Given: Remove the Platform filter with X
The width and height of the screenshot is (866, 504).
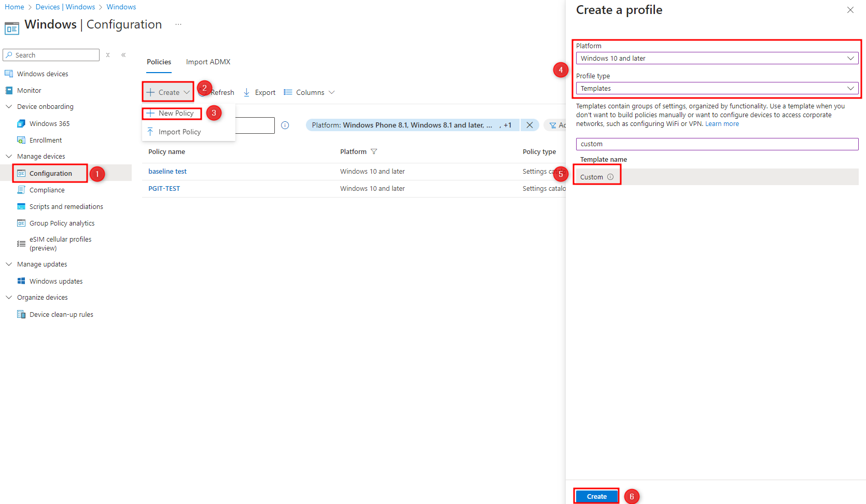Looking at the screenshot, I should coord(529,125).
